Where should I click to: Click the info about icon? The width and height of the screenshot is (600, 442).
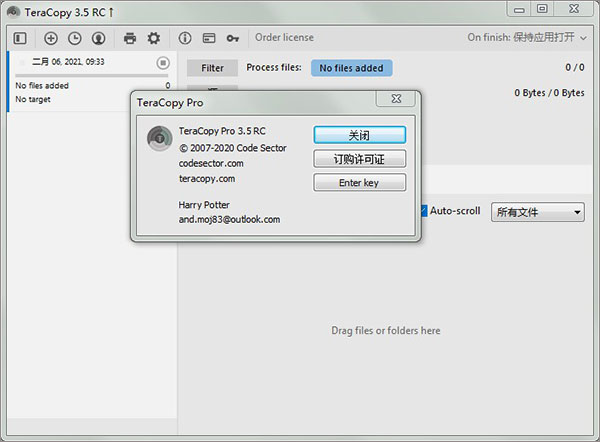tap(185, 38)
